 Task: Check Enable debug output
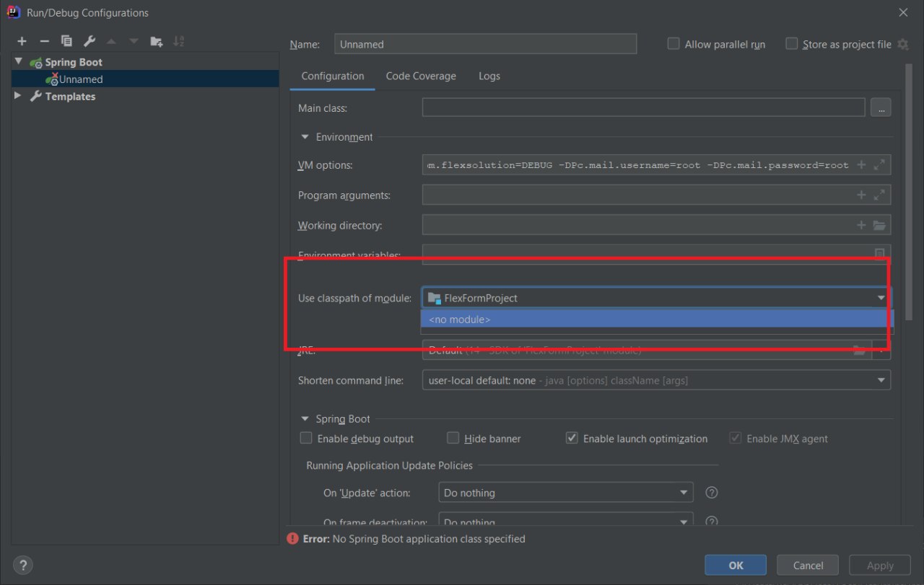coord(306,438)
